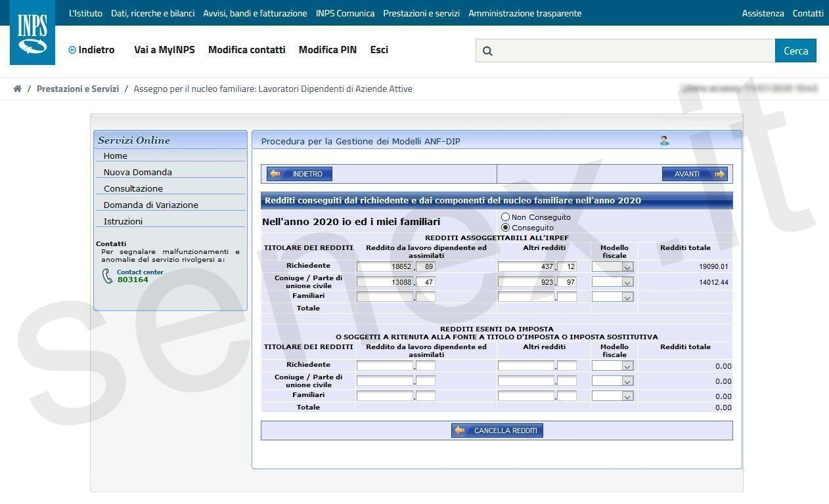Click the Assistenza link
The width and height of the screenshot is (829, 504).
point(763,13)
